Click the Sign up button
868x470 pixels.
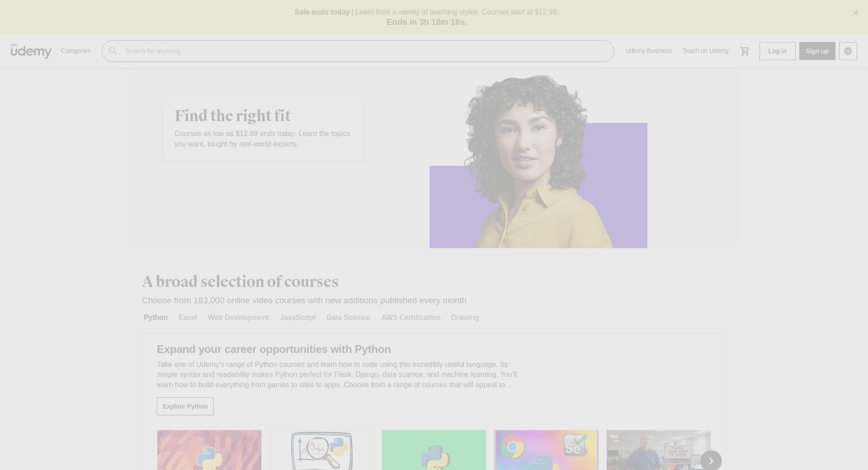click(x=817, y=51)
